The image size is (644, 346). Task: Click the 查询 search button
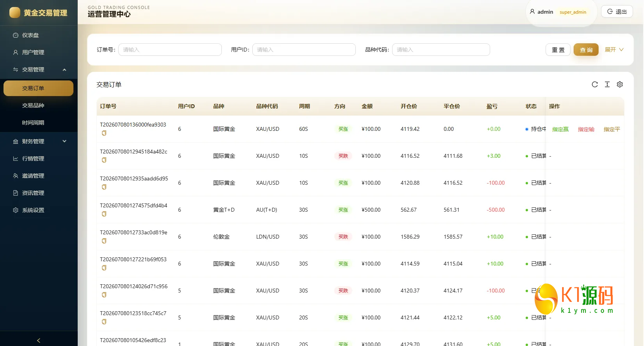pyautogui.click(x=586, y=50)
